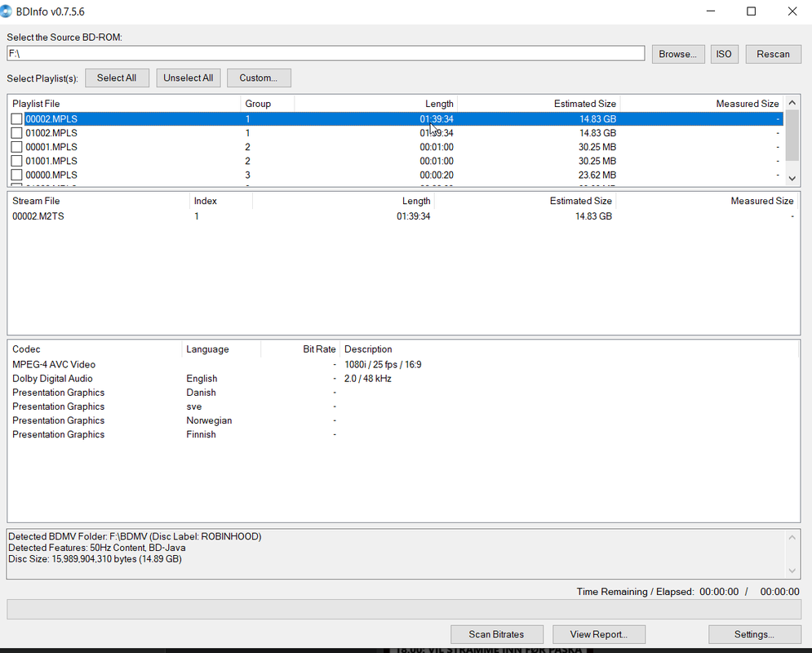The image size is (812, 653).
Task: Click the playlist list scrollbar thumb
Action: (x=792, y=135)
